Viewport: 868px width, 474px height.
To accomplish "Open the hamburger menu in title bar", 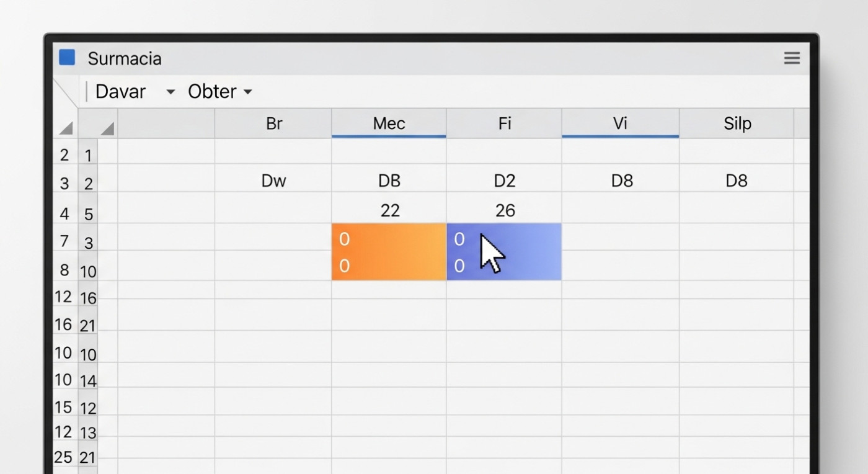I will pos(792,58).
